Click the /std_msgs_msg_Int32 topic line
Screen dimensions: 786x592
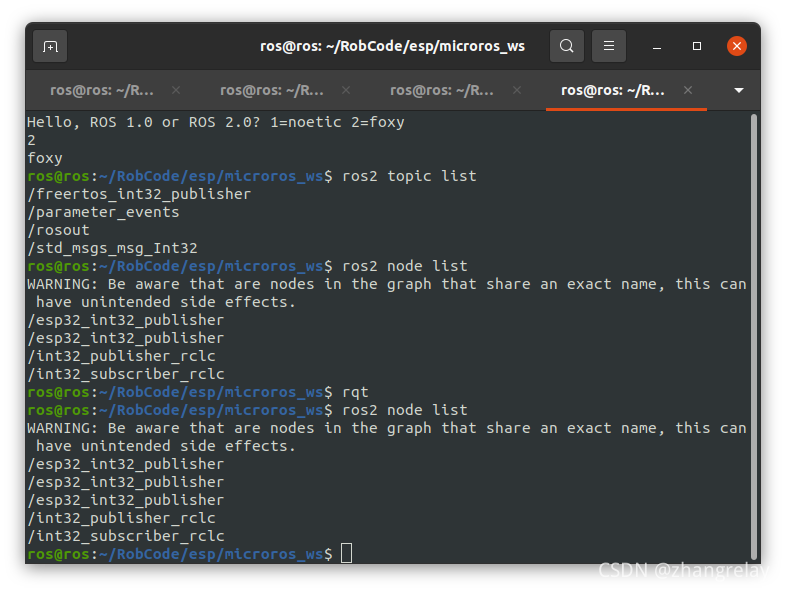click(112, 248)
